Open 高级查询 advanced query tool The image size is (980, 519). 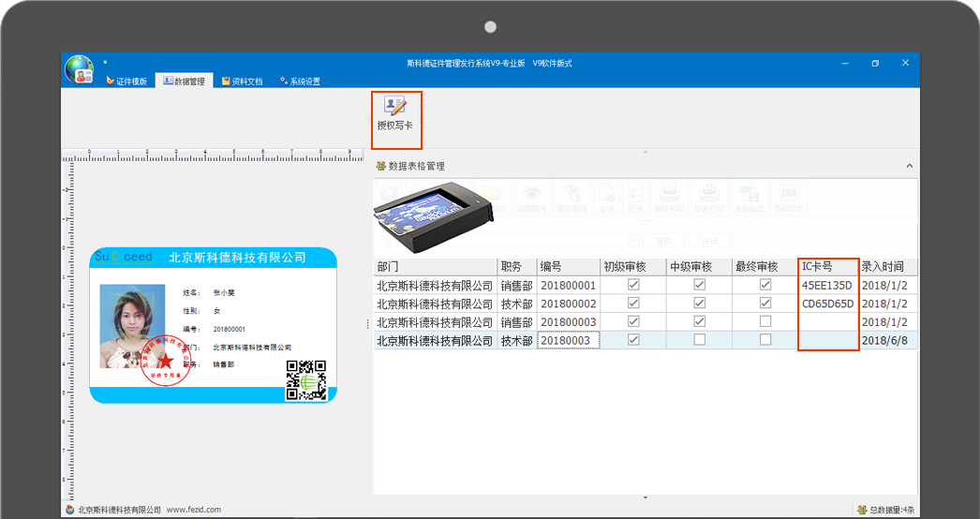click(571, 198)
